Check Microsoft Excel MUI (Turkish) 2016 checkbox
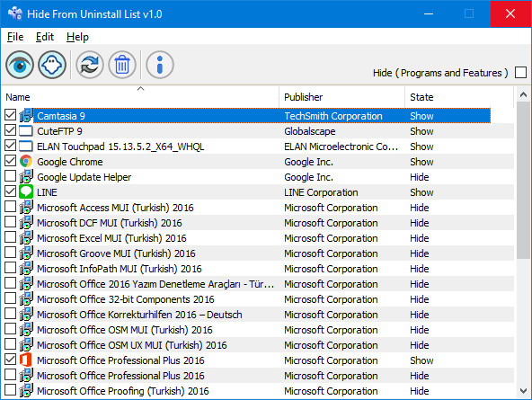 coord(10,237)
